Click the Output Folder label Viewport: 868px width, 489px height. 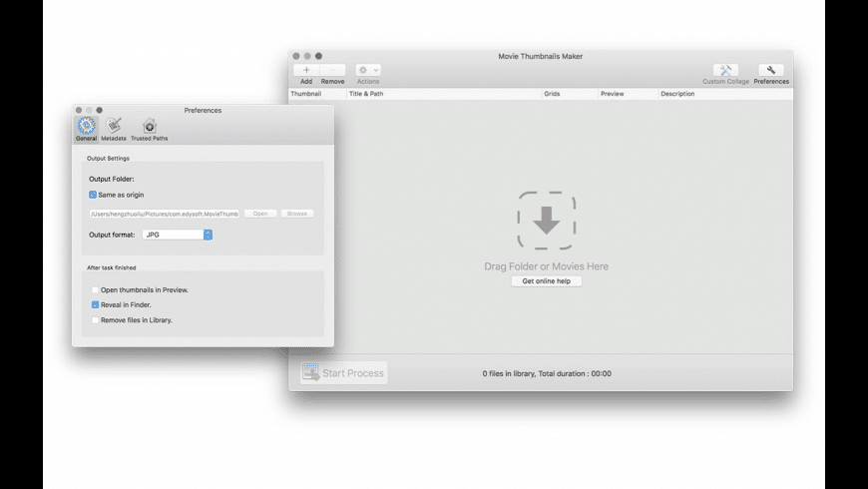tap(112, 179)
